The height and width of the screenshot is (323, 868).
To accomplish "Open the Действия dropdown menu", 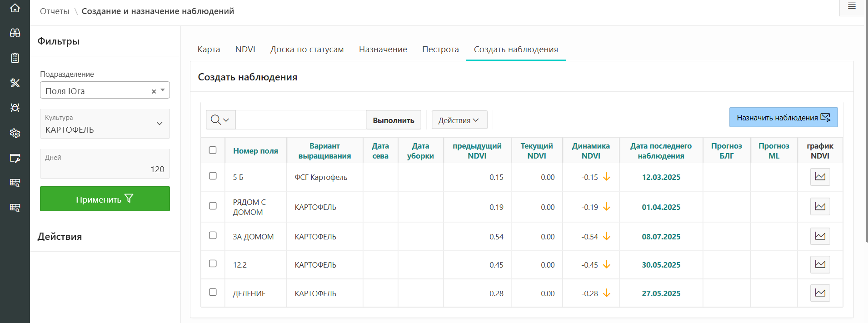I will coord(459,120).
